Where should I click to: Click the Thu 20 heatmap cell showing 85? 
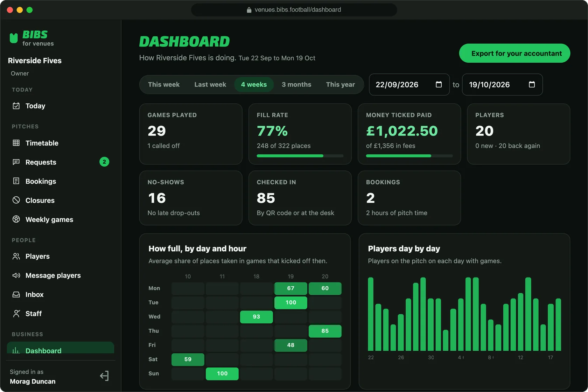pos(325,331)
